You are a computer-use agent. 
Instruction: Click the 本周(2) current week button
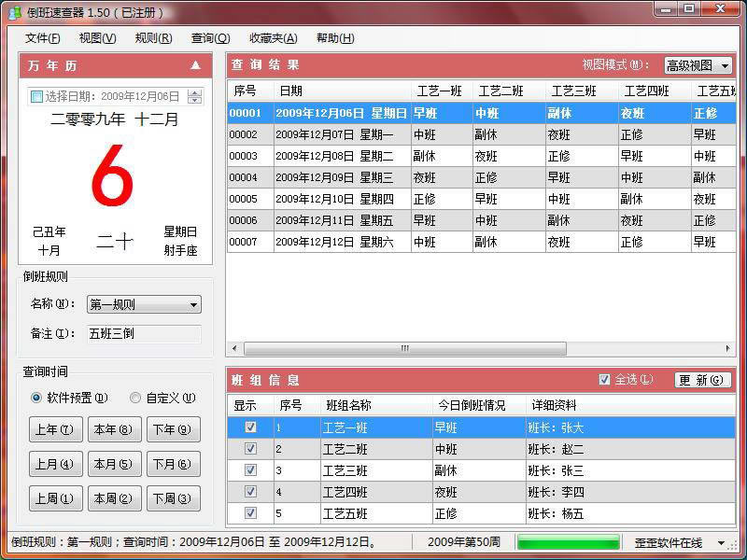click(113, 498)
